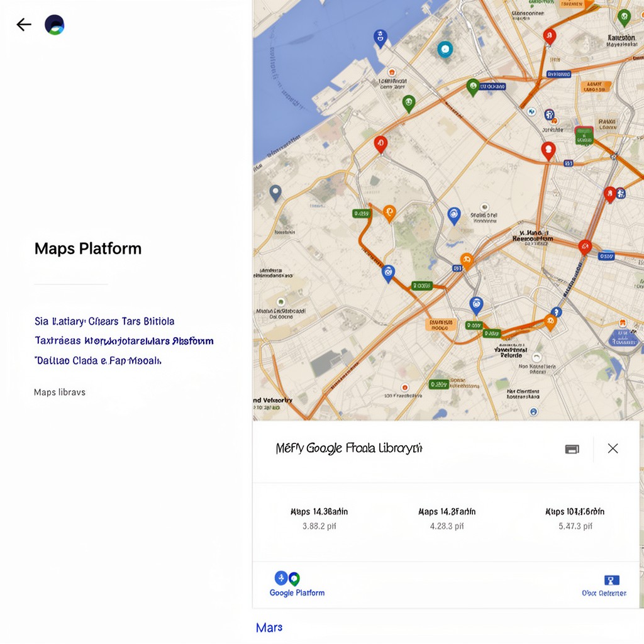Screen dimensions: 644x644
Task: Select the orange pin with small blue marker attached
Action: point(550,323)
